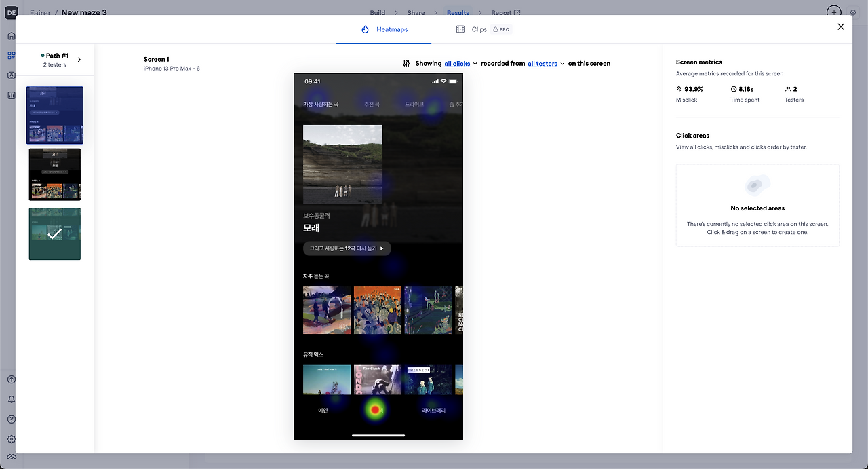Click third album under 뮤직 믹스

[428, 380]
